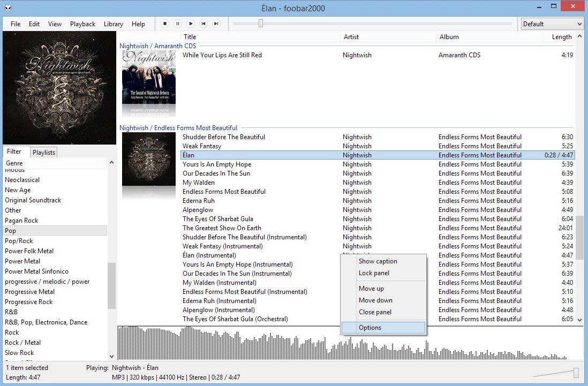Select the playing track Élan row

tap(378, 155)
